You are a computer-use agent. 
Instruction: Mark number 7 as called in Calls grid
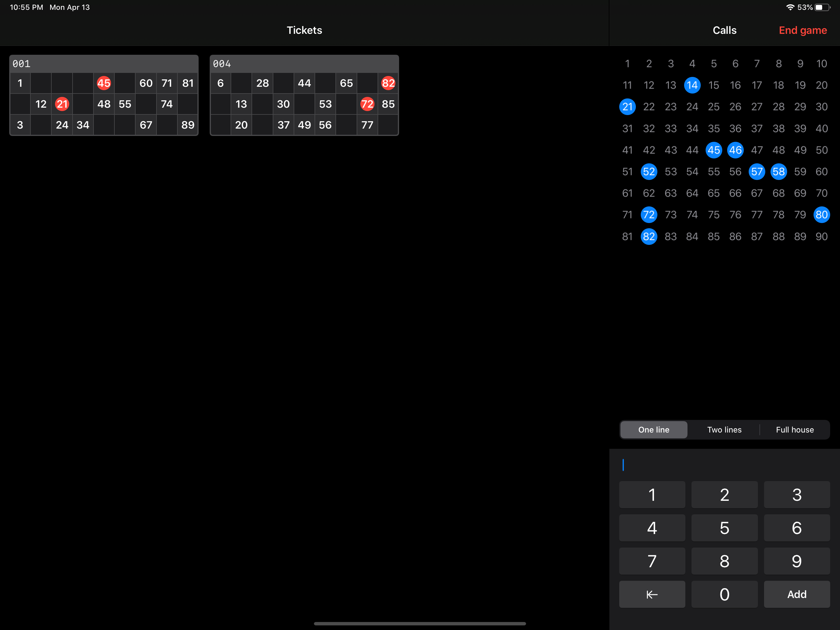757,63
